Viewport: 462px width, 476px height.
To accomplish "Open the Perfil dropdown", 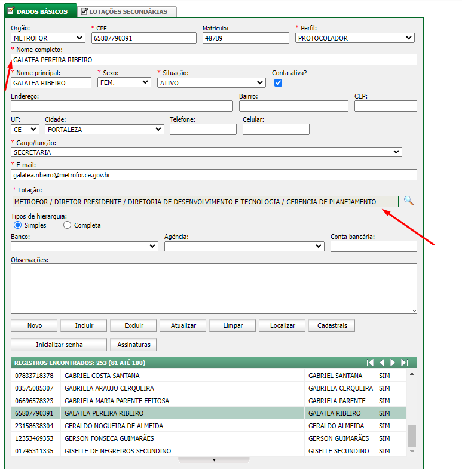I will point(355,38).
